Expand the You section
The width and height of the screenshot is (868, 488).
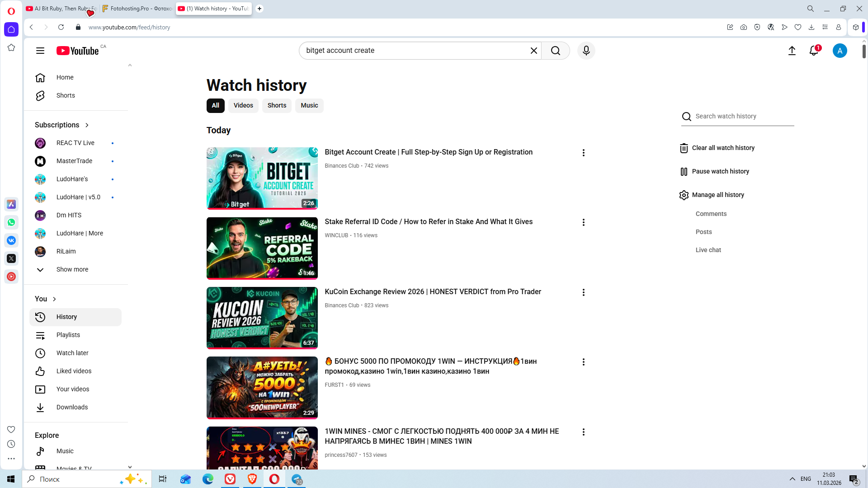(46, 299)
